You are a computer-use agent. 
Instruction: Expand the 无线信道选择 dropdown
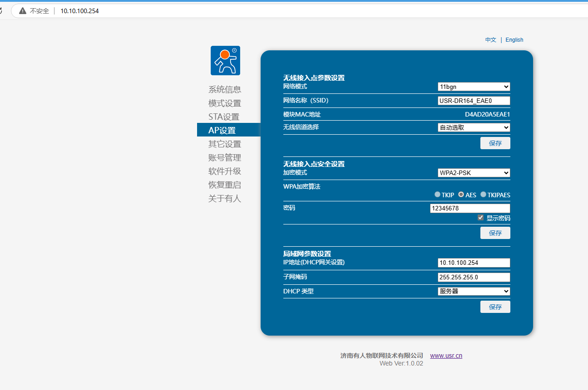pyautogui.click(x=474, y=127)
